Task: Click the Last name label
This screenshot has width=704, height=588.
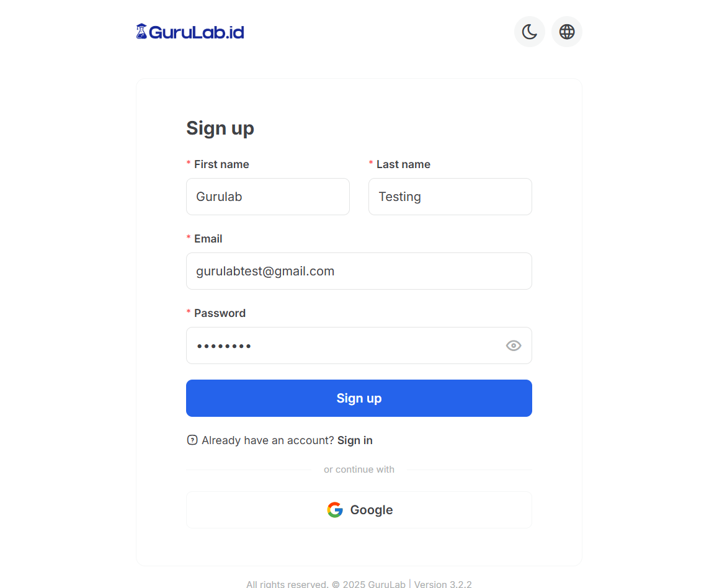Action: (x=403, y=164)
